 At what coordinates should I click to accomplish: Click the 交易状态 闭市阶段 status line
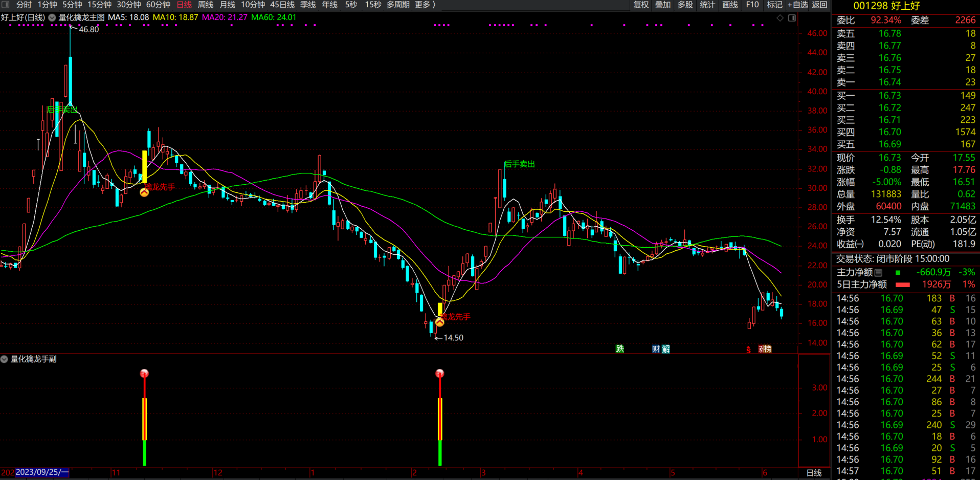point(893,259)
